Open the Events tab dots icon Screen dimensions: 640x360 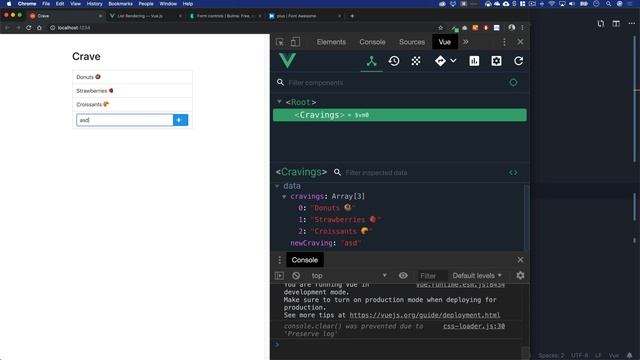pyautogui.click(x=416, y=61)
